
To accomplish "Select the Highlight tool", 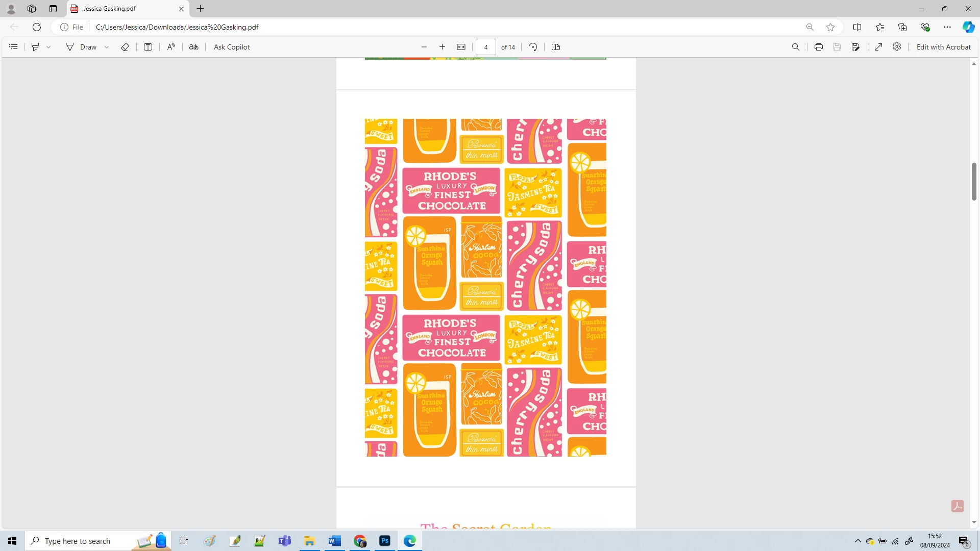I will tap(35, 47).
